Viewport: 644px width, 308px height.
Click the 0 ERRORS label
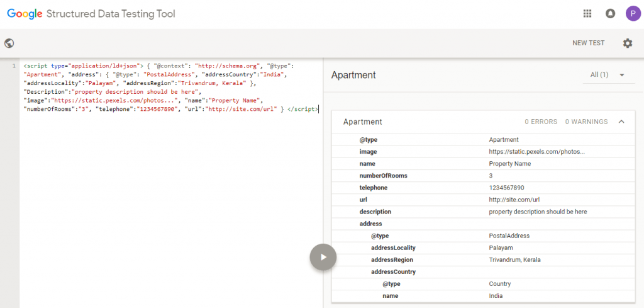pos(541,122)
